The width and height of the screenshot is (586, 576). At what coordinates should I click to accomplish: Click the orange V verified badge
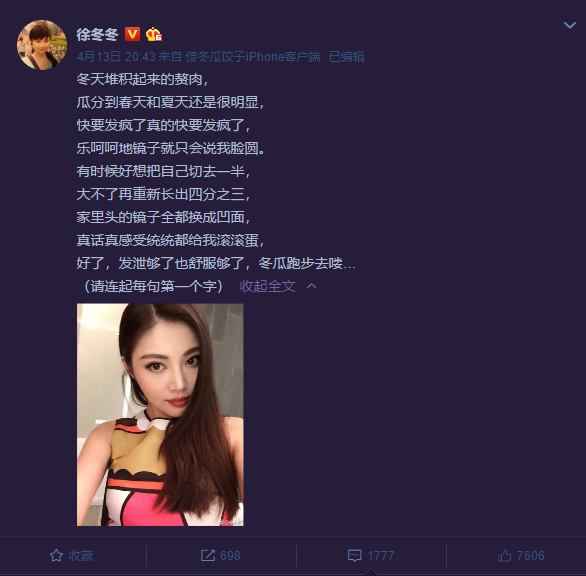132,34
